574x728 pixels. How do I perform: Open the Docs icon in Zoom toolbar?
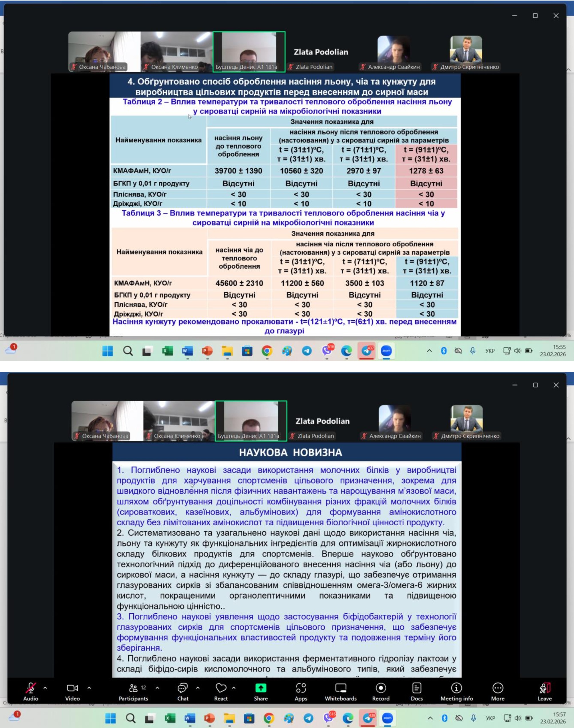[x=416, y=688]
